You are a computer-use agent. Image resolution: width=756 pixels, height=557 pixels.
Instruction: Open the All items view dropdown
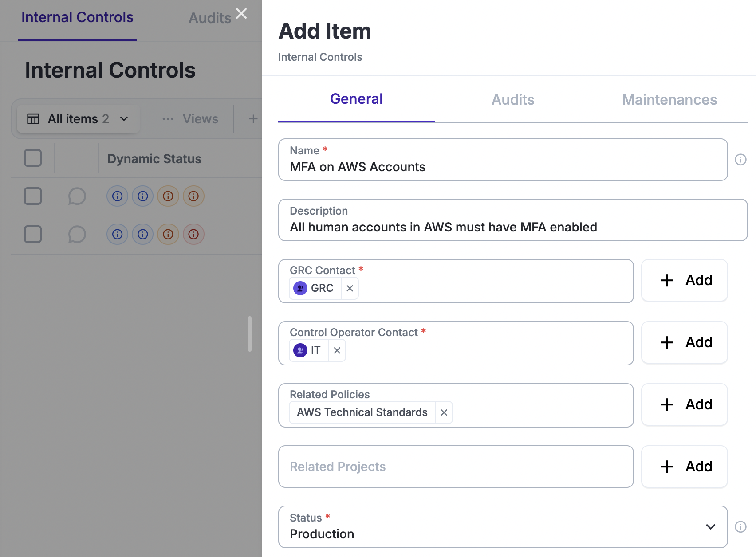78,119
